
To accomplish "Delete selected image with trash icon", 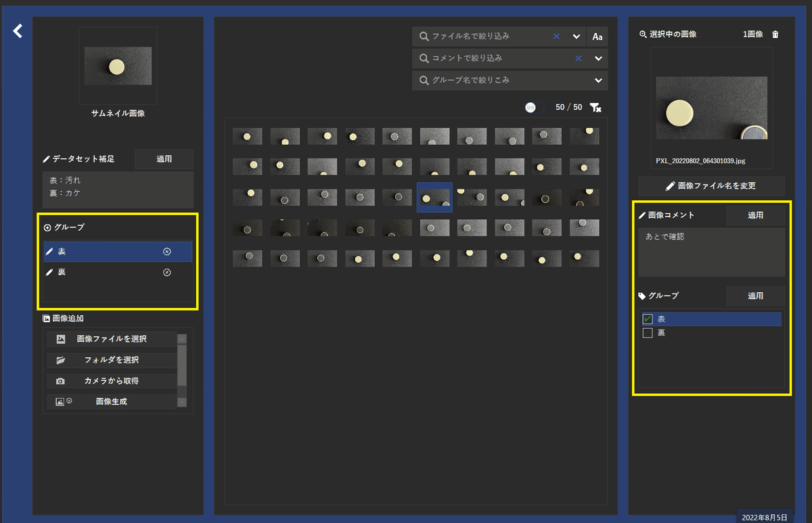I will tap(775, 35).
